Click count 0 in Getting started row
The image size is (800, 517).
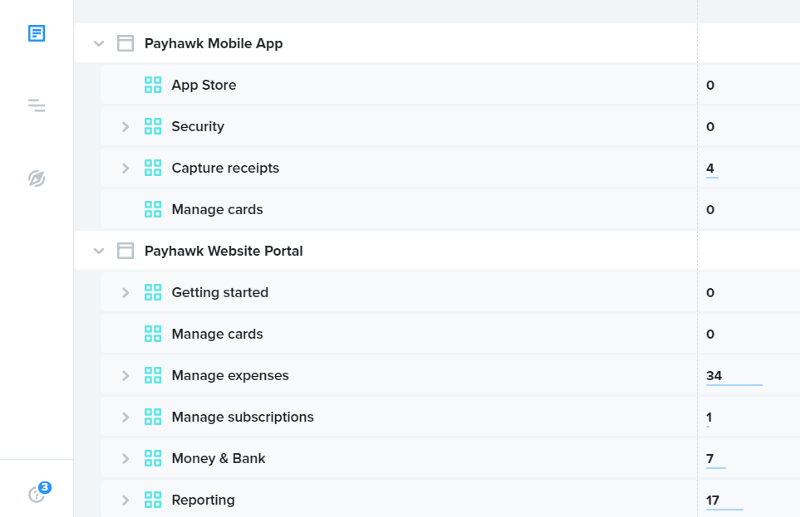pyautogui.click(x=710, y=293)
